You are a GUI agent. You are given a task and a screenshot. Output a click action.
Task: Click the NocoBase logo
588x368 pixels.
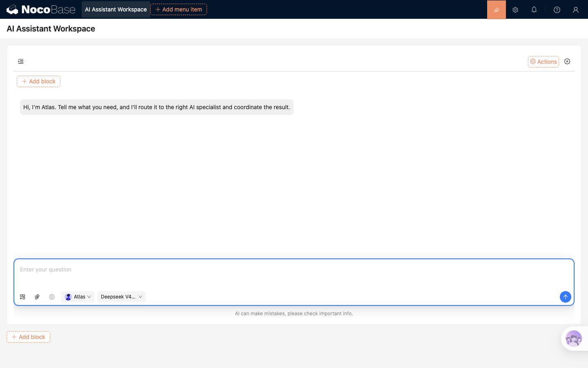tap(41, 9)
